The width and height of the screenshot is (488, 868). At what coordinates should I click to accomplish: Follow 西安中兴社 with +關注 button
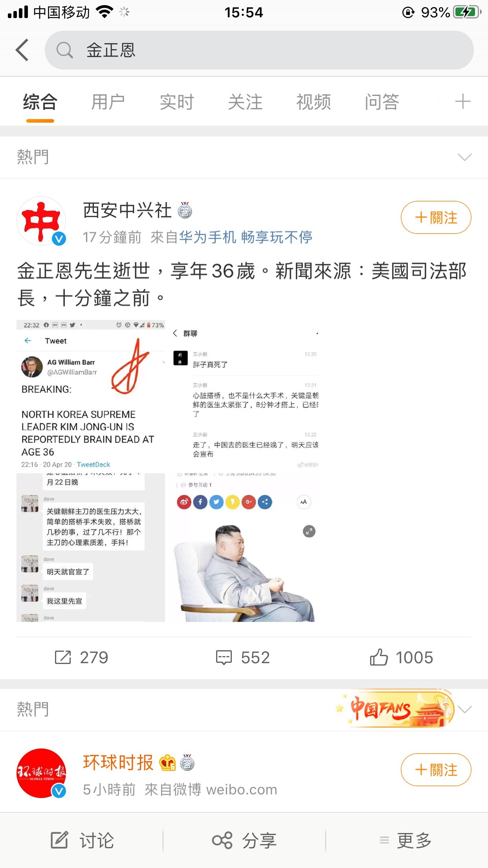click(436, 217)
